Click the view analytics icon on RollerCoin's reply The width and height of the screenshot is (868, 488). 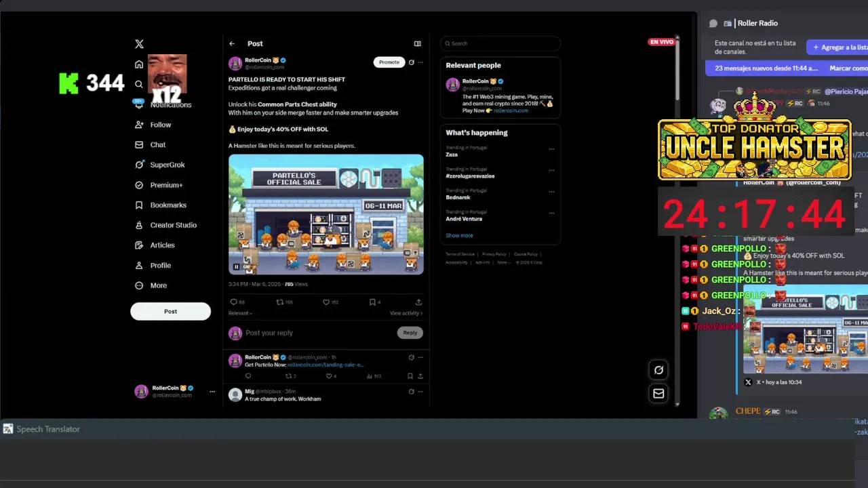coord(370,376)
